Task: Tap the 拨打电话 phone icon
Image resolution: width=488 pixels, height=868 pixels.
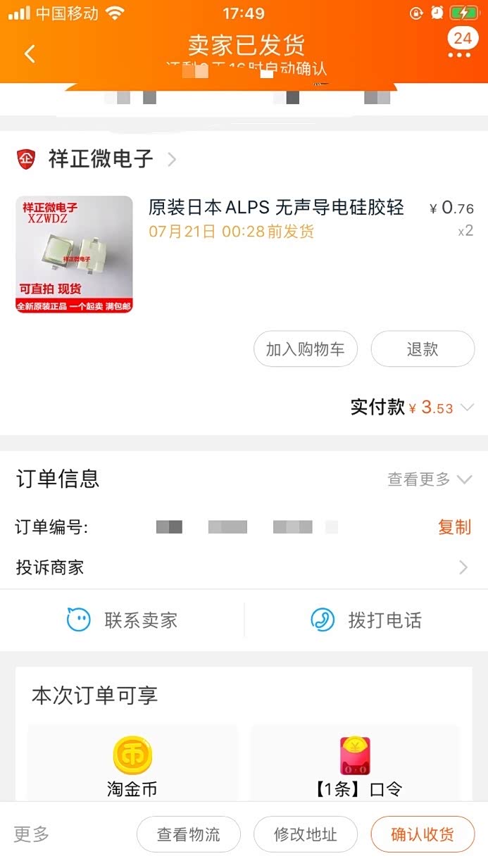Action: click(x=323, y=620)
